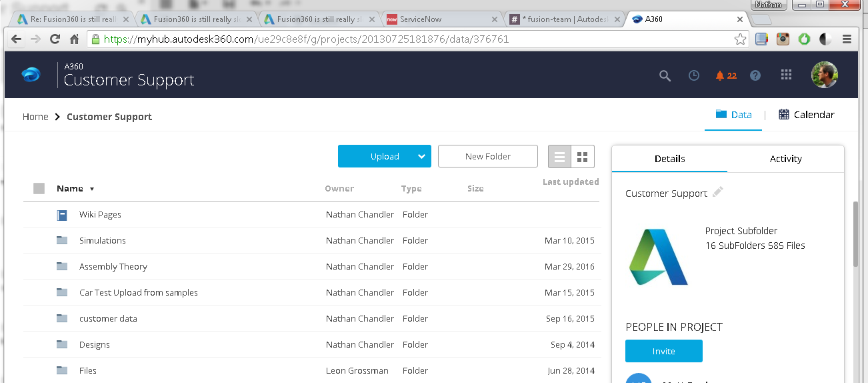Screen dimensions: 868x383
Task: Reload the browser page
Action: point(55,39)
